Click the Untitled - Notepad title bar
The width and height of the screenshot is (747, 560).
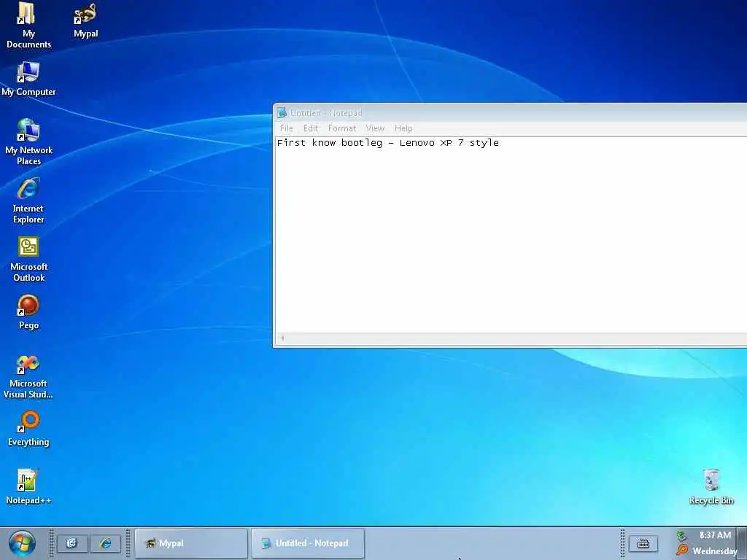click(510, 112)
